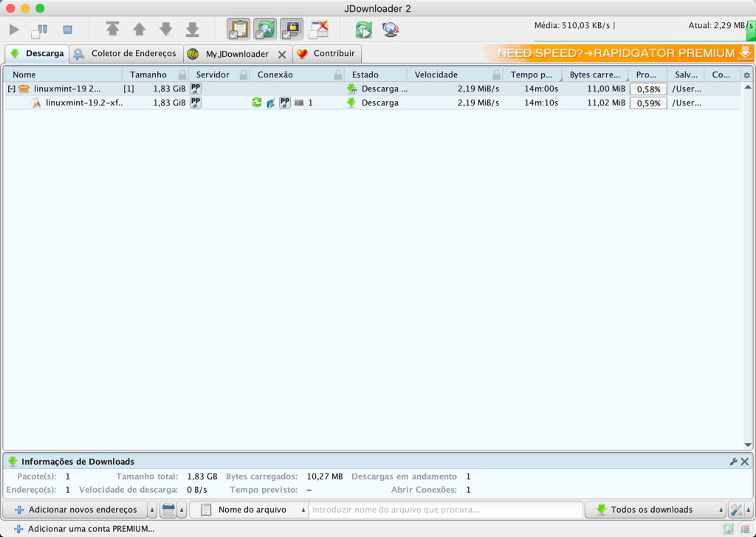This screenshot has height=537, width=756.
Task: Toggle the premium clipboard lock button
Action: tap(289, 30)
